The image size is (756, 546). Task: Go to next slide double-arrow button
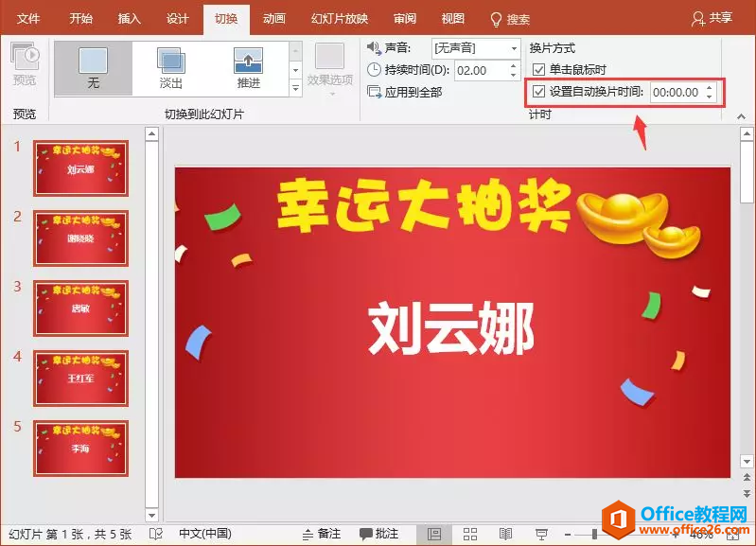[x=747, y=493]
